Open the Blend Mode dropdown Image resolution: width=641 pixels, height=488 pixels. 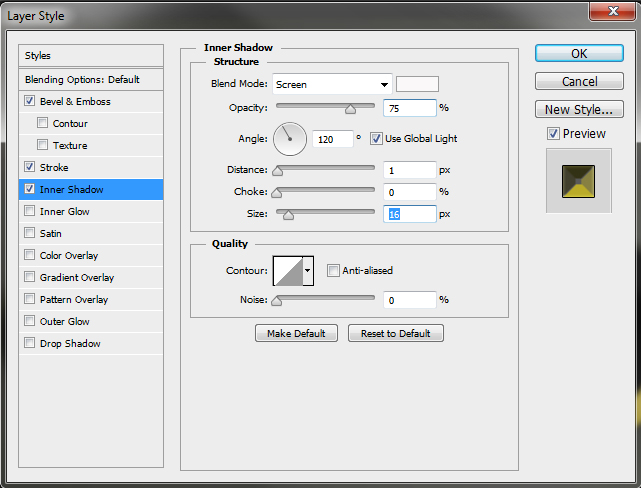click(x=330, y=84)
